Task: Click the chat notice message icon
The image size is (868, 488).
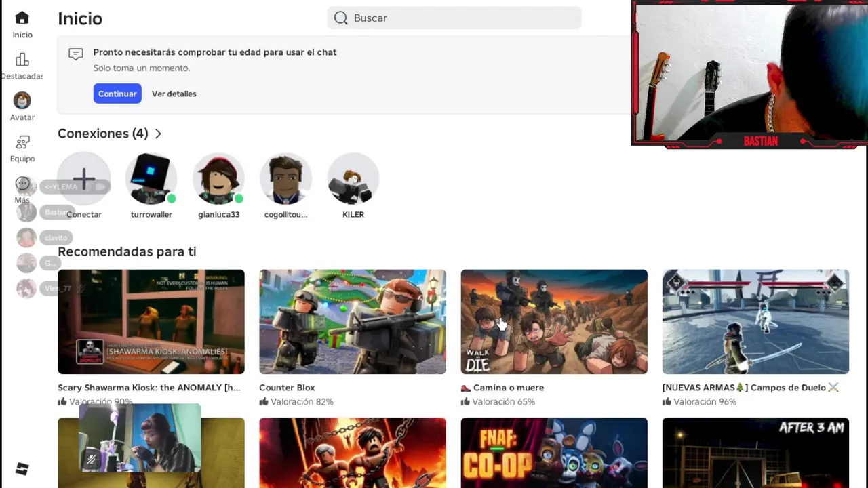Action: tap(75, 54)
